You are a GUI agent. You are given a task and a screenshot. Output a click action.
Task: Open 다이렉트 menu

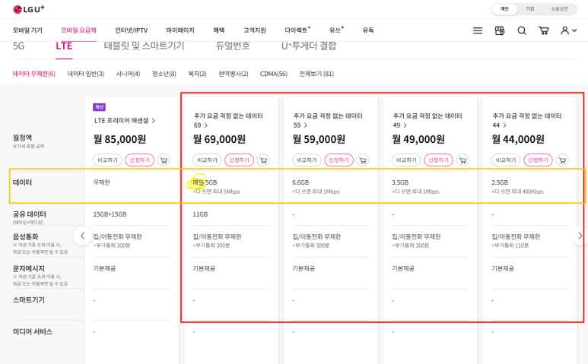pyautogui.click(x=297, y=30)
